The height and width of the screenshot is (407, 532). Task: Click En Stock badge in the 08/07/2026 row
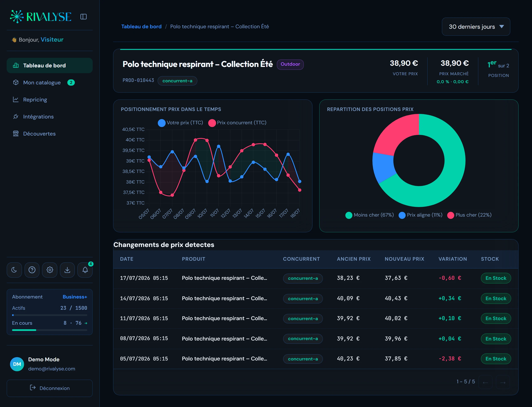click(x=496, y=339)
